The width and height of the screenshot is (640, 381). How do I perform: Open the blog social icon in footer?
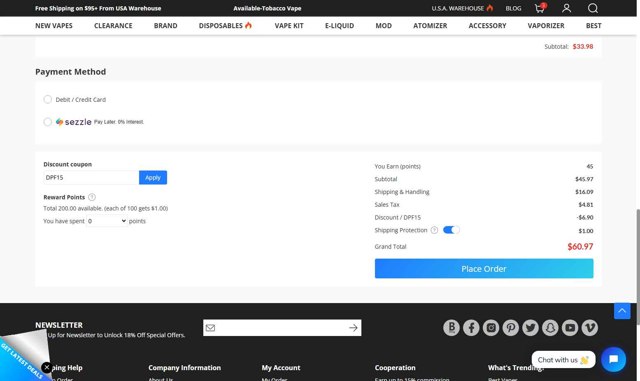click(x=451, y=328)
